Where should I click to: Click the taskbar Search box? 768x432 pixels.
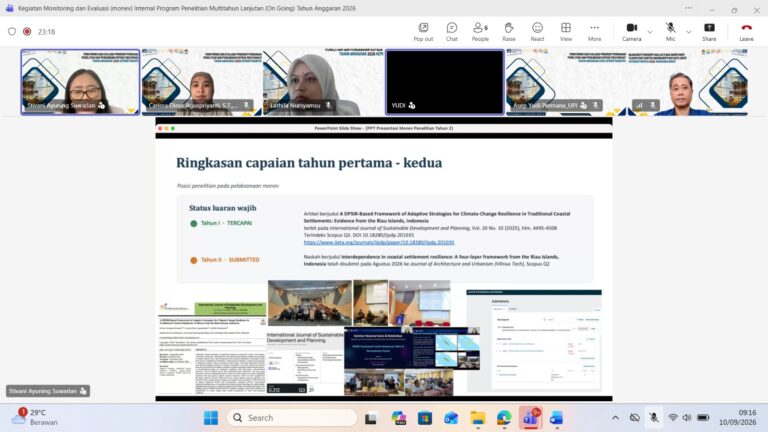pyautogui.click(x=292, y=418)
